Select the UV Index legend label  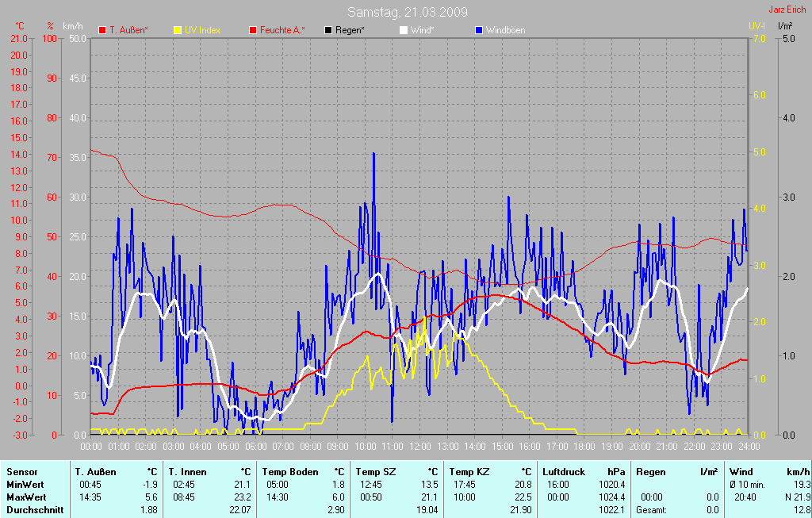click(202, 30)
